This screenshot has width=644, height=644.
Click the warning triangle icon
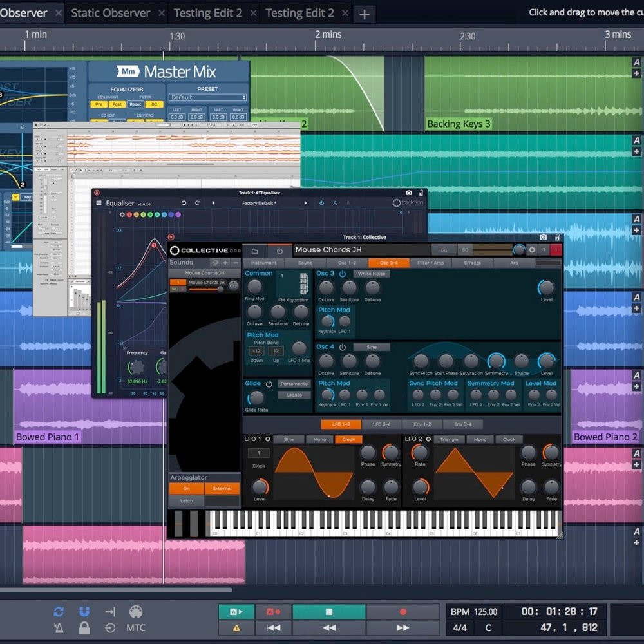tap(236, 627)
